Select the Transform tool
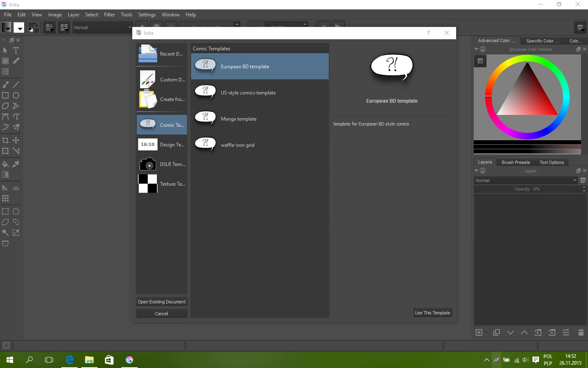The height and width of the screenshot is (368, 588). [5, 151]
